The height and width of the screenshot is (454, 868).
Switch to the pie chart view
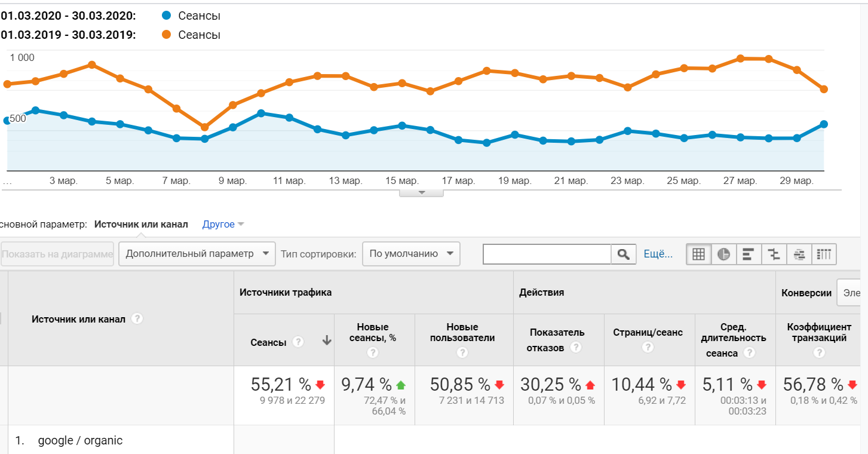pyautogui.click(x=723, y=254)
